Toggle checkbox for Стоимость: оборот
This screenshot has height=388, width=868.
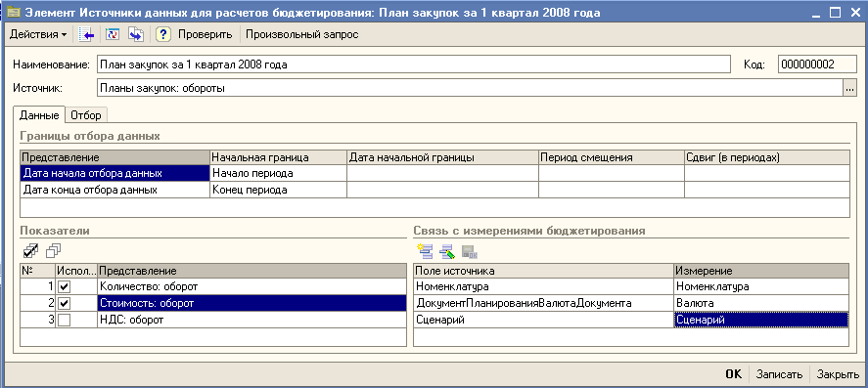pos(65,303)
